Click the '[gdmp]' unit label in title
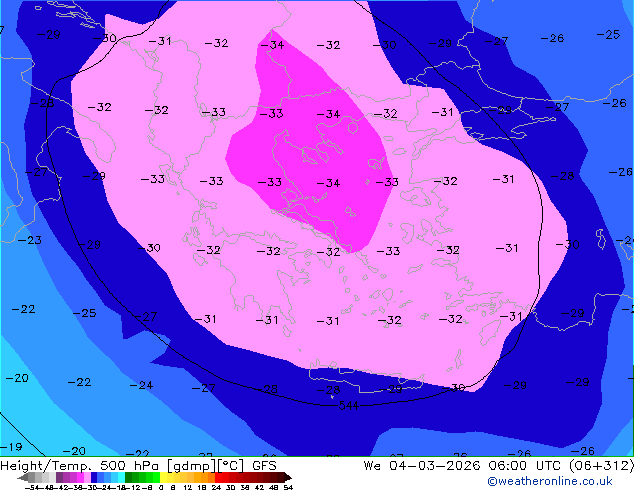The image size is (634, 490). tap(192, 466)
